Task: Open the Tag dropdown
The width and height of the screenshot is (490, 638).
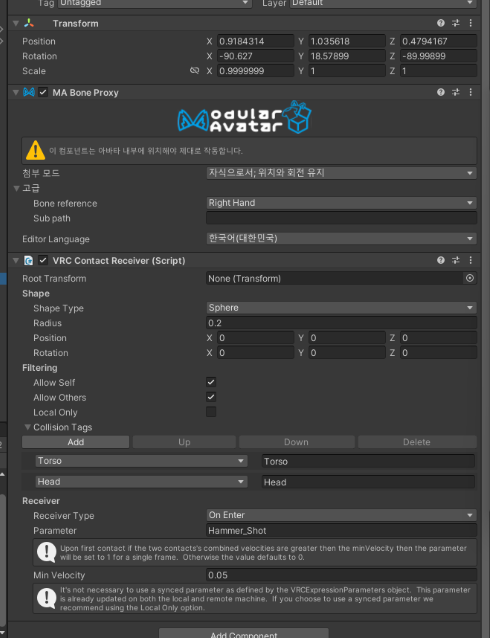Action: [155, 3]
